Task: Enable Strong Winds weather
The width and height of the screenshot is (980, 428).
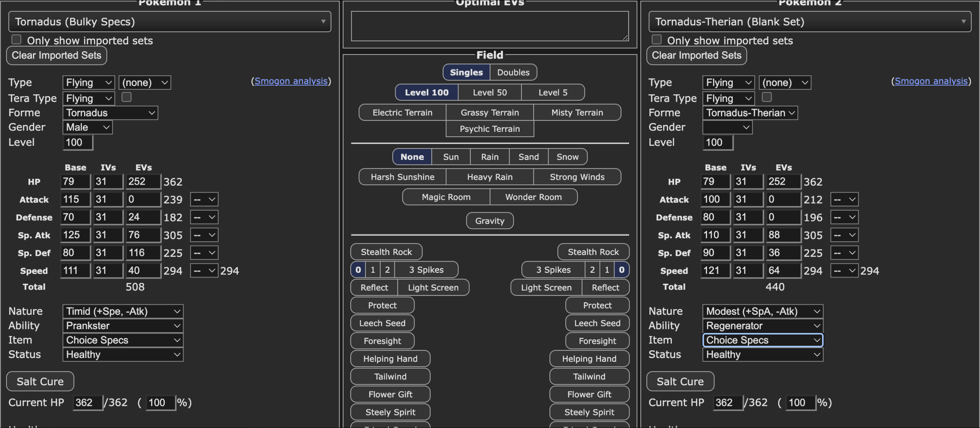Action: coord(577,177)
